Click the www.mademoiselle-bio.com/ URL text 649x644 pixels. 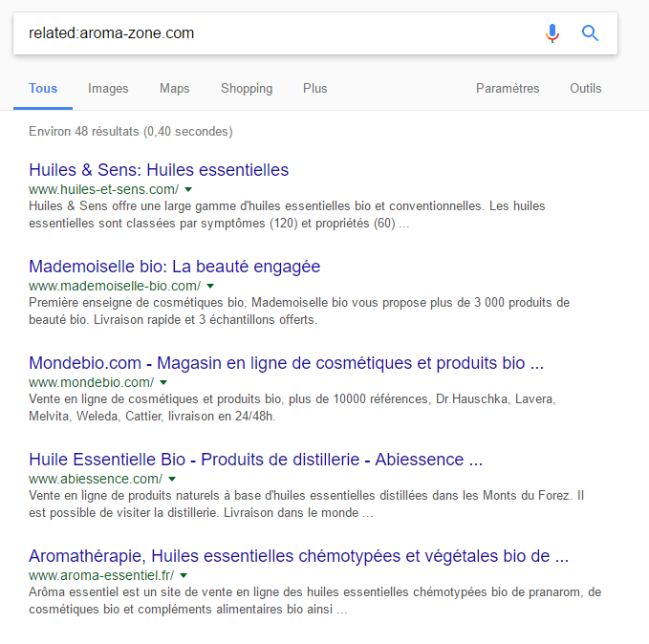tap(115, 286)
